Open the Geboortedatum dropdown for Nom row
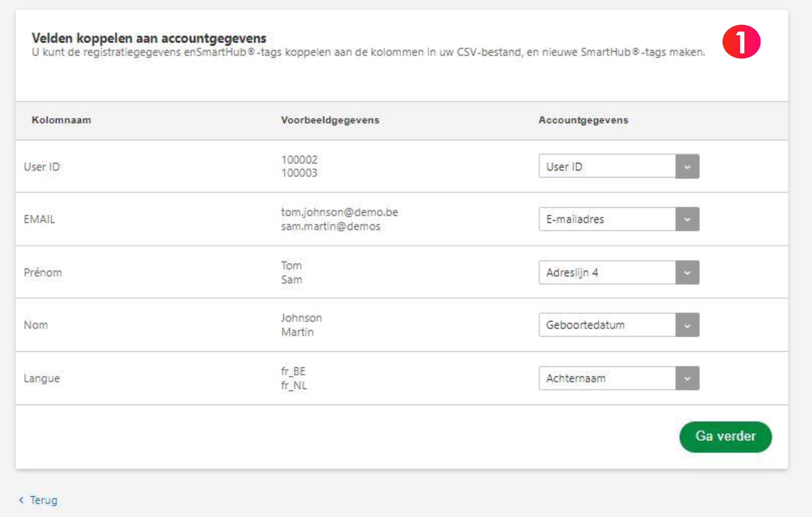 tap(619, 325)
